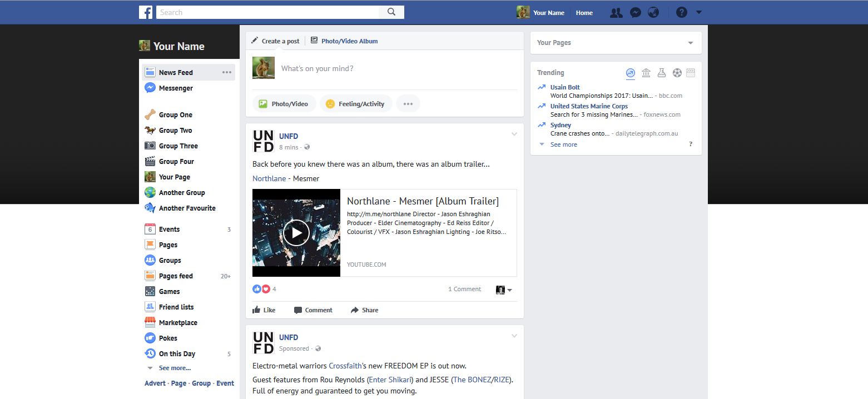Open Usain Bolt trending topic
The height and width of the screenshot is (399, 868).
(565, 87)
